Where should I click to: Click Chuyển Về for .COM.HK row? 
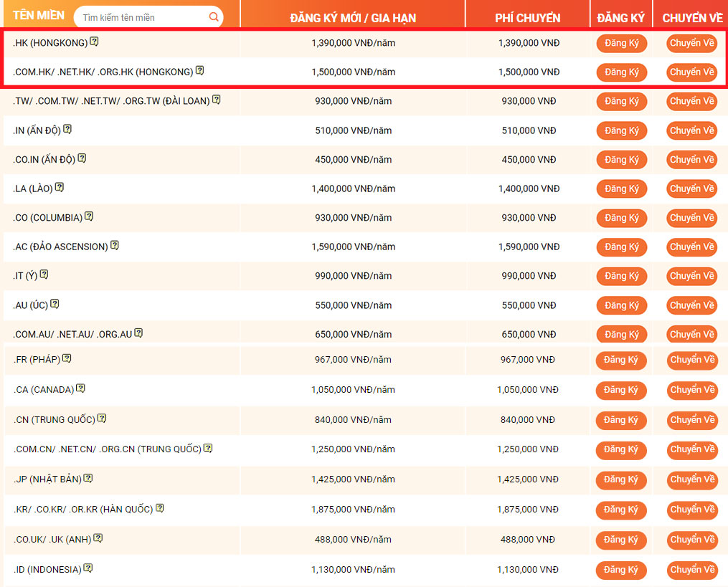coord(691,72)
